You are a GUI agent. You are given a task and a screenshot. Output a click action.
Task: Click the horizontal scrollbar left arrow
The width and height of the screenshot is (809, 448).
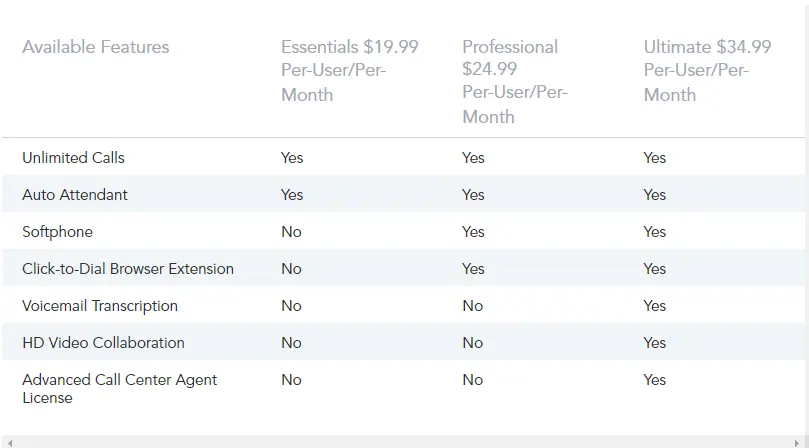(8, 441)
